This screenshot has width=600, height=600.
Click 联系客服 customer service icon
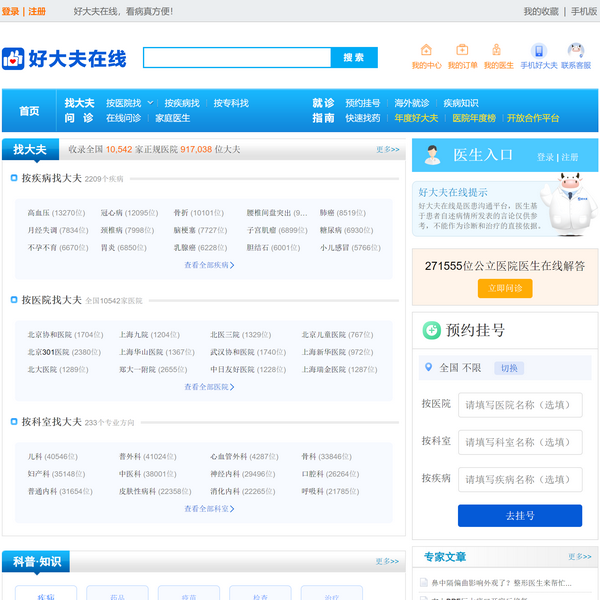[x=575, y=50]
